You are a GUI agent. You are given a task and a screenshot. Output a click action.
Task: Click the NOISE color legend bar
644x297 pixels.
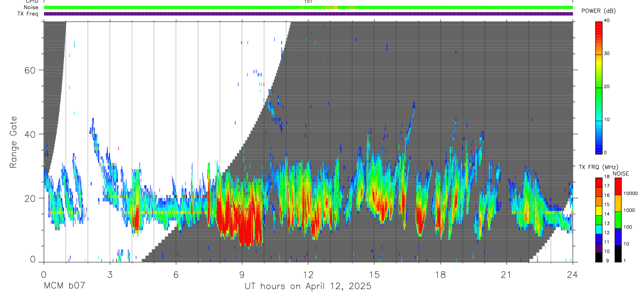(x=618, y=219)
